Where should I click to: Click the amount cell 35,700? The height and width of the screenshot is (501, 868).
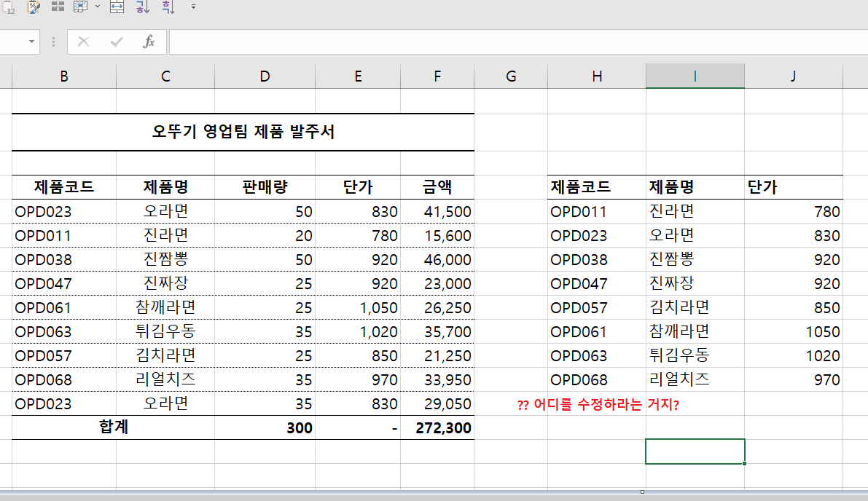click(437, 332)
